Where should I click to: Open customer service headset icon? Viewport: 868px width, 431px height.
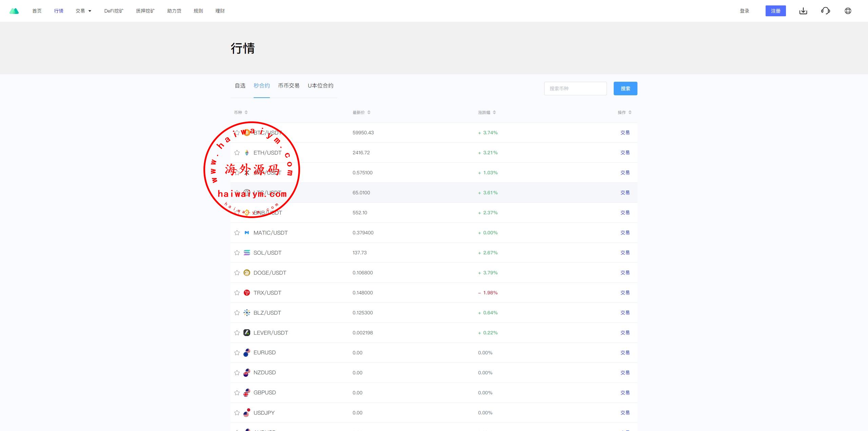point(825,11)
